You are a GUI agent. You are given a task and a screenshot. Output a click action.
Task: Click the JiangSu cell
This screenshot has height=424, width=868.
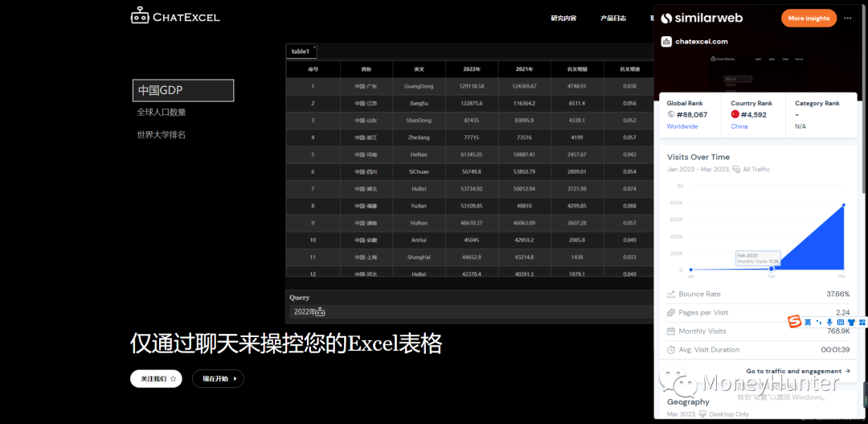click(419, 104)
